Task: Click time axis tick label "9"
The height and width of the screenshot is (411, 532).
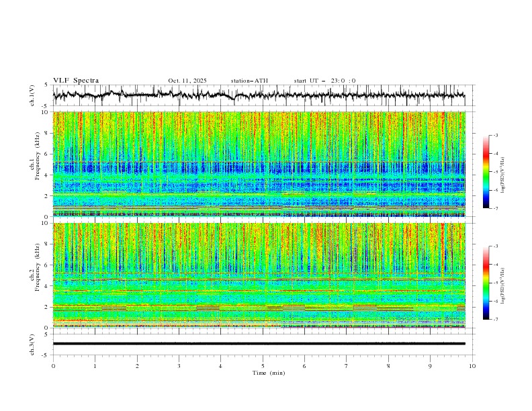Action: click(430, 366)
